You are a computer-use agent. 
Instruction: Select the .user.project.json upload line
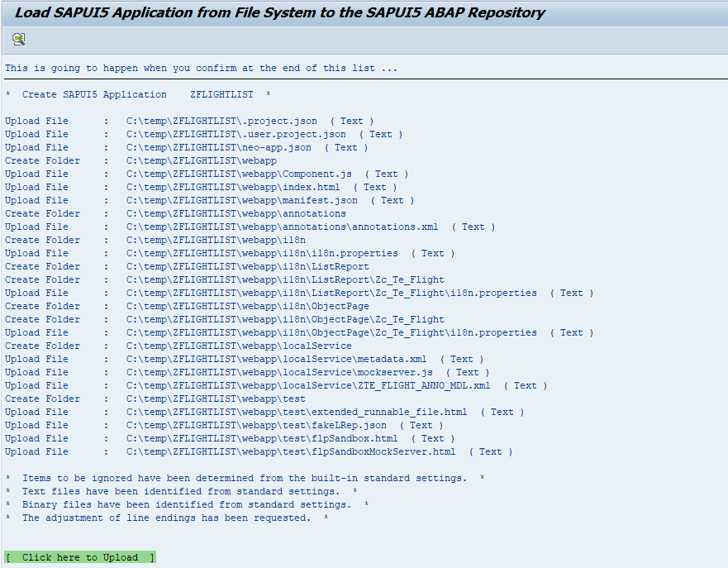click(204, 134)
